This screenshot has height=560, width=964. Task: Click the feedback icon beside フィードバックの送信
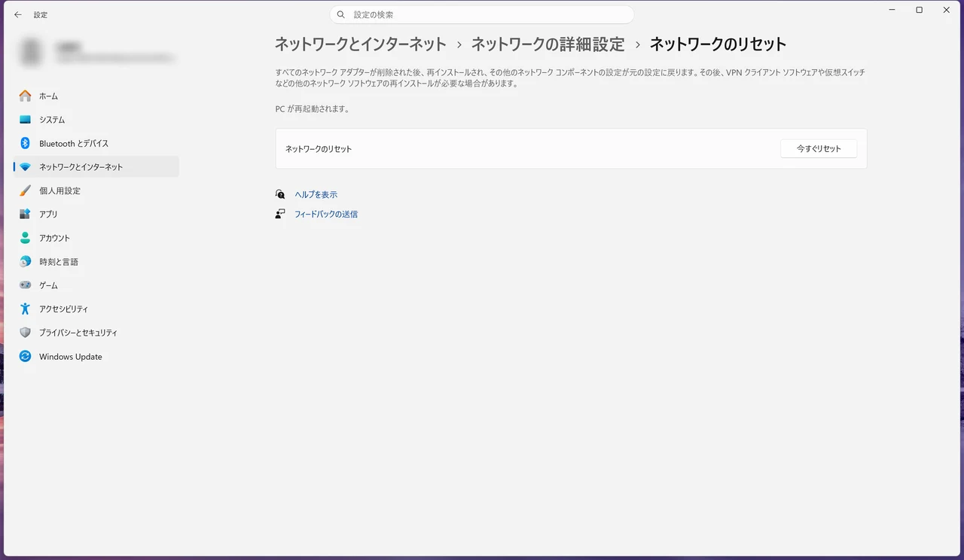280,214
